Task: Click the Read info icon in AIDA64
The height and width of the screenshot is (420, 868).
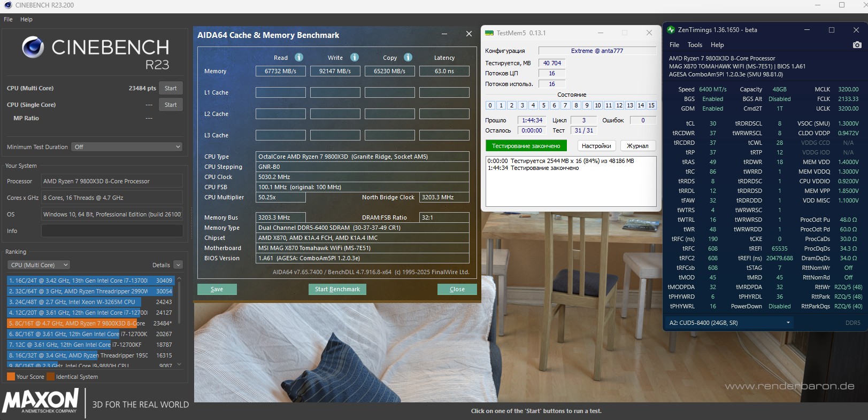Action: pyautogui.click(x=299, y=57)
